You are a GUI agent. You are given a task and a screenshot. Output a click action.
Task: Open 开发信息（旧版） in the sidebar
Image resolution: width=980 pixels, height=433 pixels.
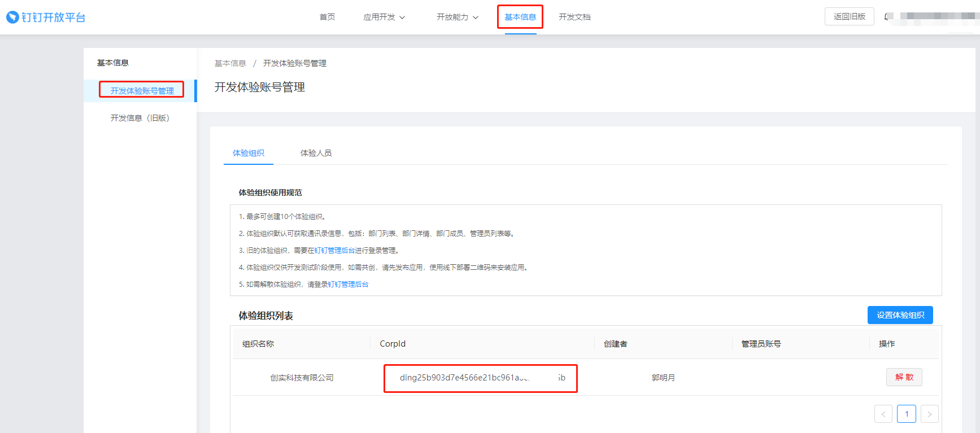tap(140, 118)
